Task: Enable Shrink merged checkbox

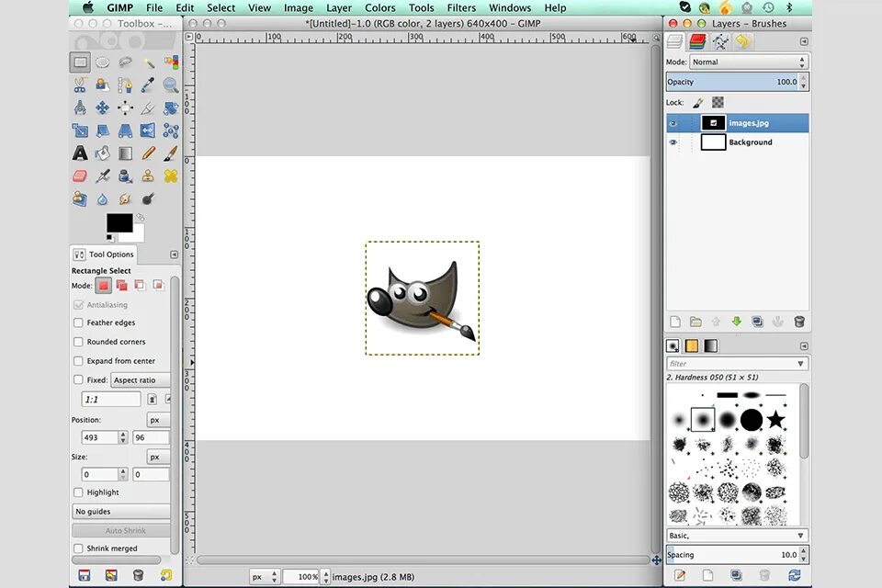Action: point(78,548)
